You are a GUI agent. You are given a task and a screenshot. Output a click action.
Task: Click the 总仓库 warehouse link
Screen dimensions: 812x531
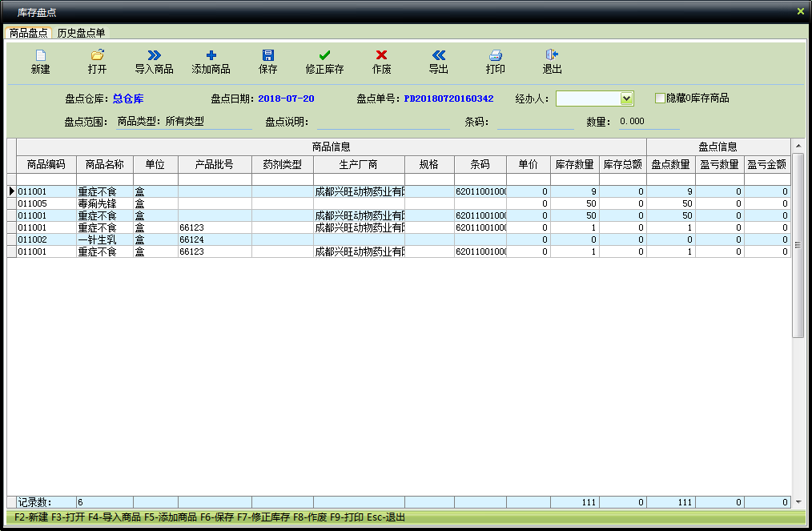(x=128, y=99)
